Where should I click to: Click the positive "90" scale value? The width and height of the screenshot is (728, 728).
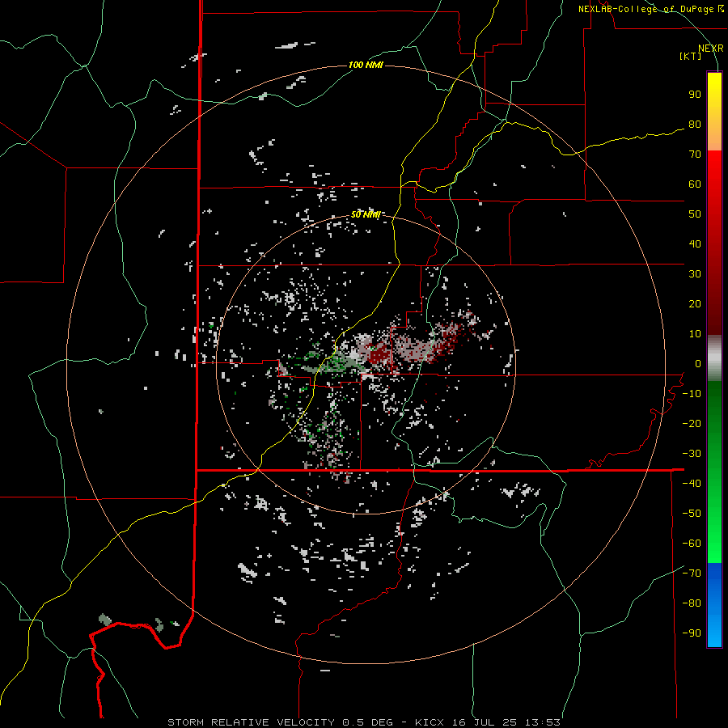[x=695, y=95]
